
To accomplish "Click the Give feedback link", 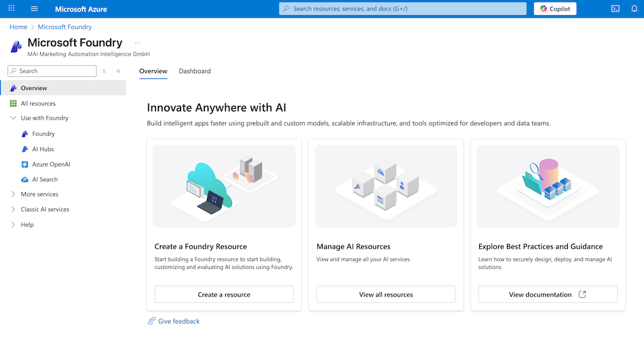I will coord(179,321).
